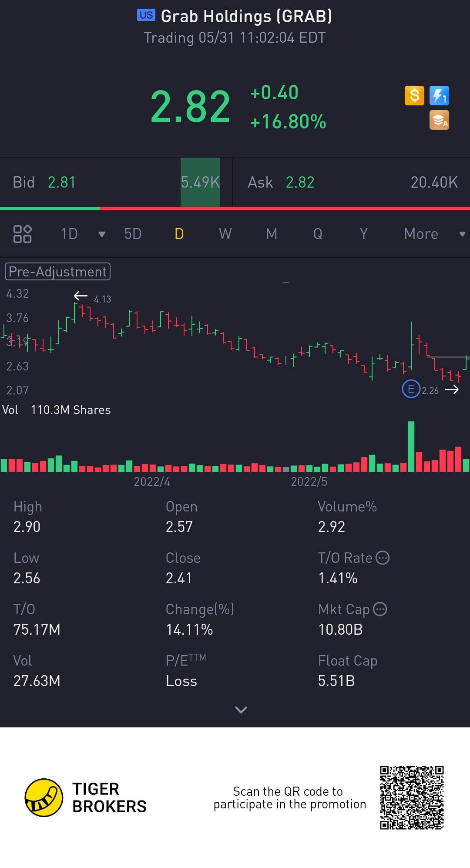Tap the promotion QR code

point(412,797)
